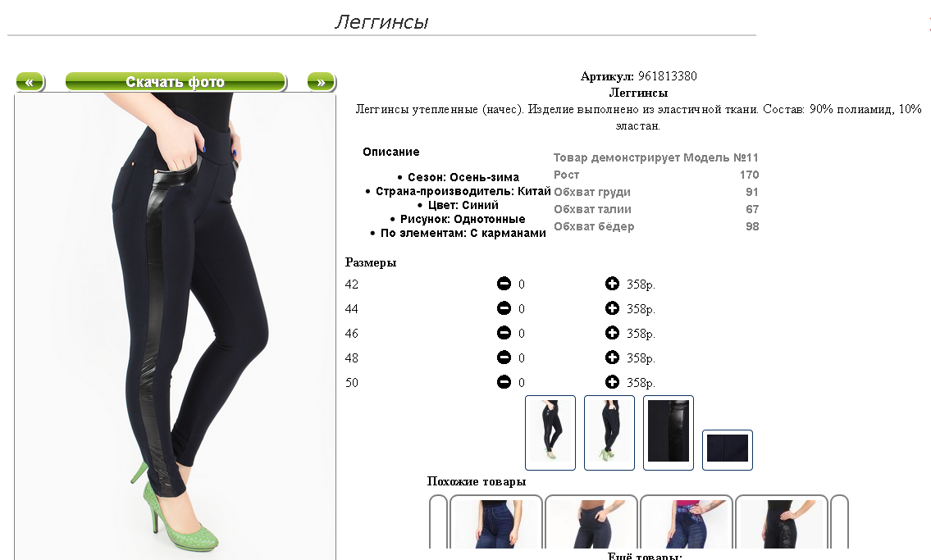
Task: Add one item of size 44
Action: tap(612, 308)
